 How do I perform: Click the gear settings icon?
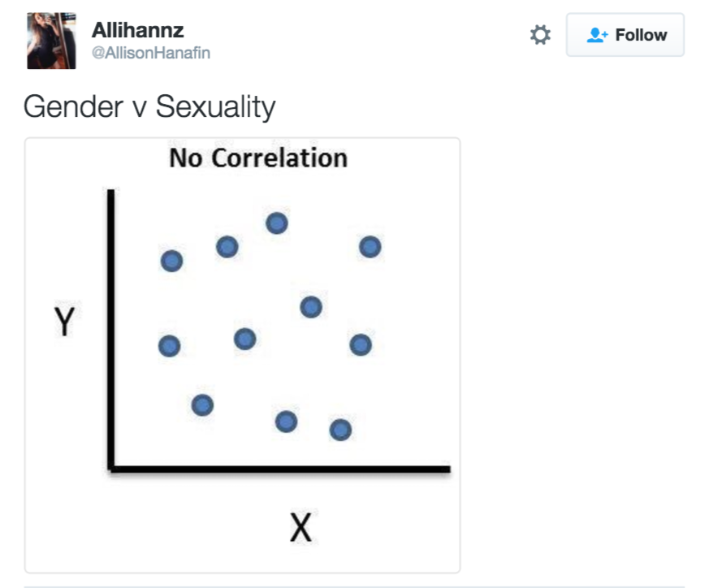pos(540,35)
